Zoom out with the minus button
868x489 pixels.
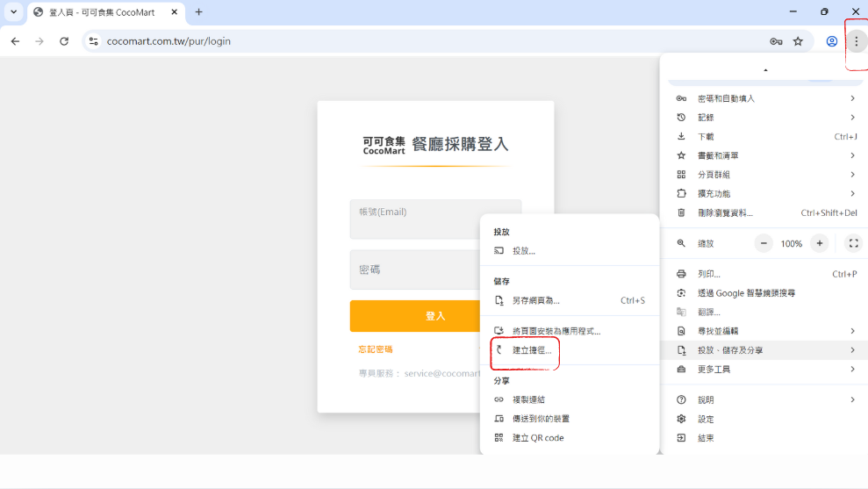coord(764,243)
